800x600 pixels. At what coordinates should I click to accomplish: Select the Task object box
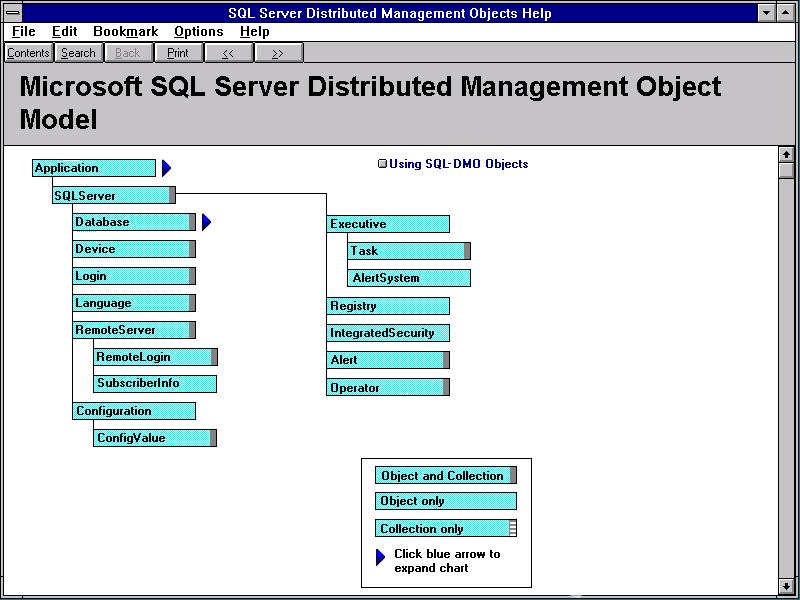409,251
